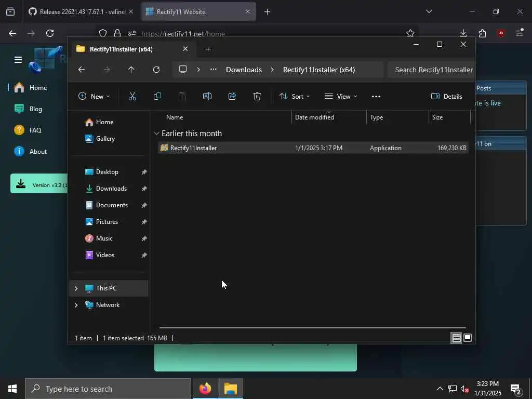Close the Rectify11Installer (x64) Explorer tab
This screenshot has height=399, width=532.
(x=185, y=49)
